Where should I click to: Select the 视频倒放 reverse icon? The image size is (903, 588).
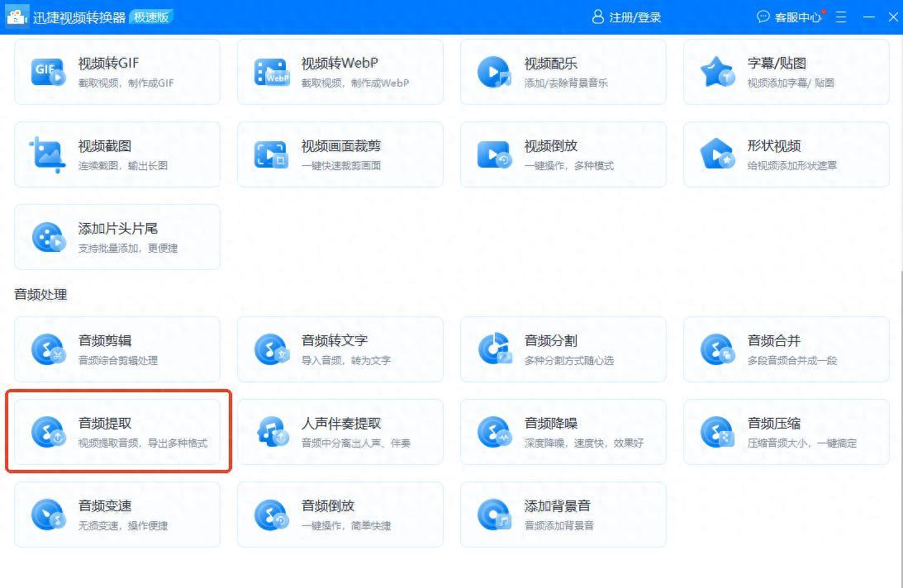[494, 154]
